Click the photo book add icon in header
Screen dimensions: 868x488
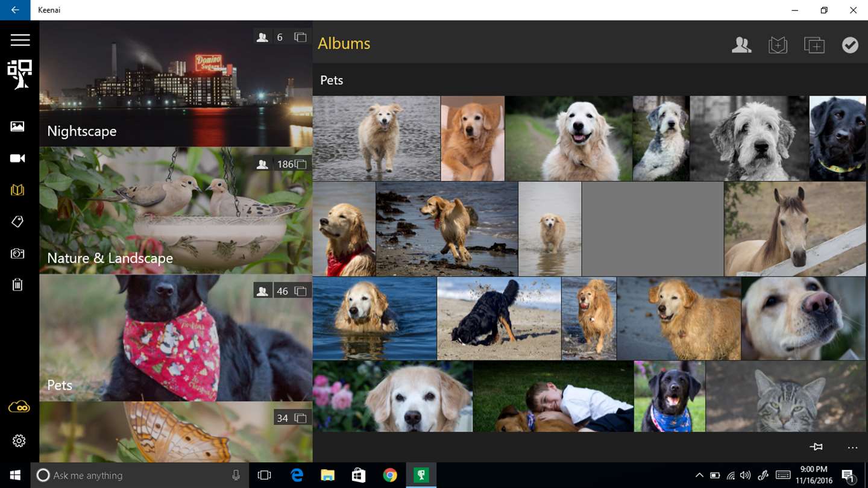pyautogui.click(x=778, y=45)
